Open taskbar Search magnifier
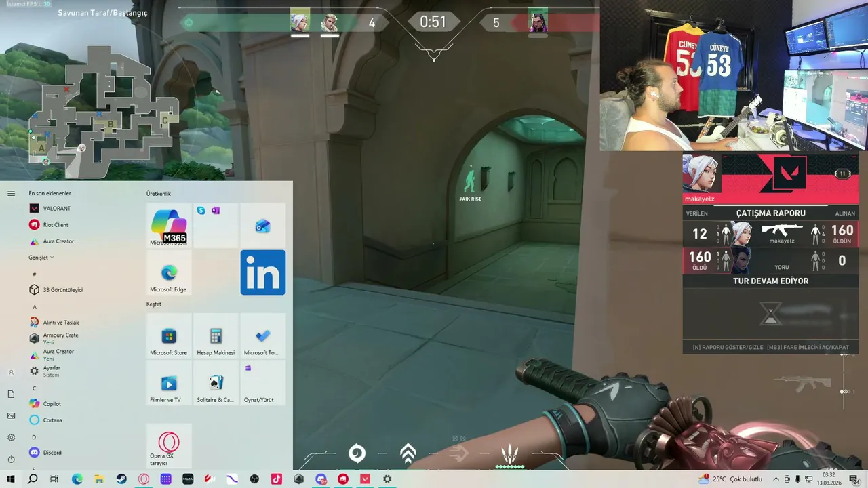 pyautogui.click(x=33, y=479)
